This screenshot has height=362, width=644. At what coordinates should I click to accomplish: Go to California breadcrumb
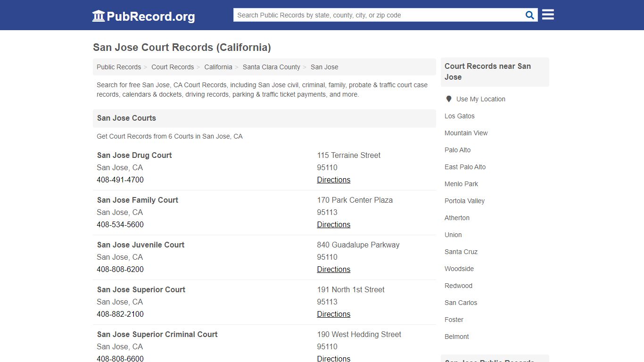click(218, 67)
